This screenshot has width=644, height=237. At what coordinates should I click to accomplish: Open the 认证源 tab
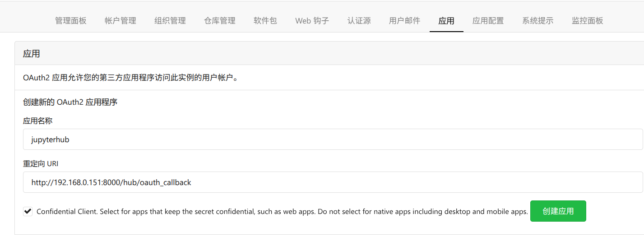(x=359, y=21)
